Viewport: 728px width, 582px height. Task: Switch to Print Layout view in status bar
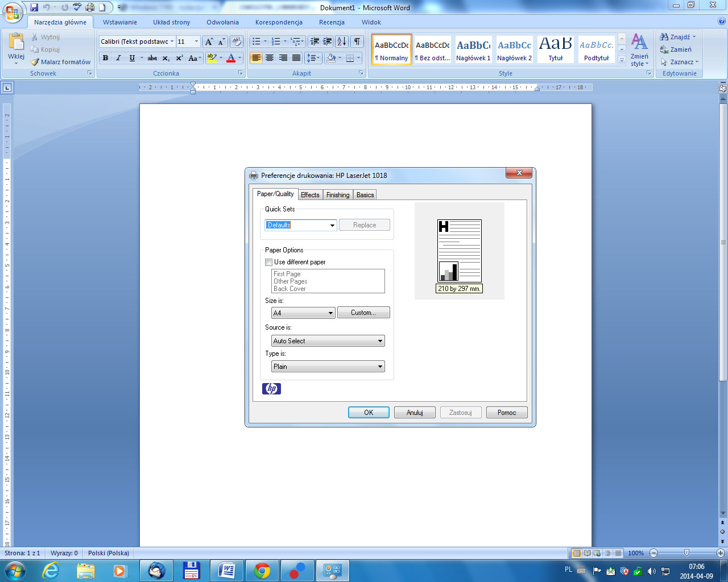[577, 553]
